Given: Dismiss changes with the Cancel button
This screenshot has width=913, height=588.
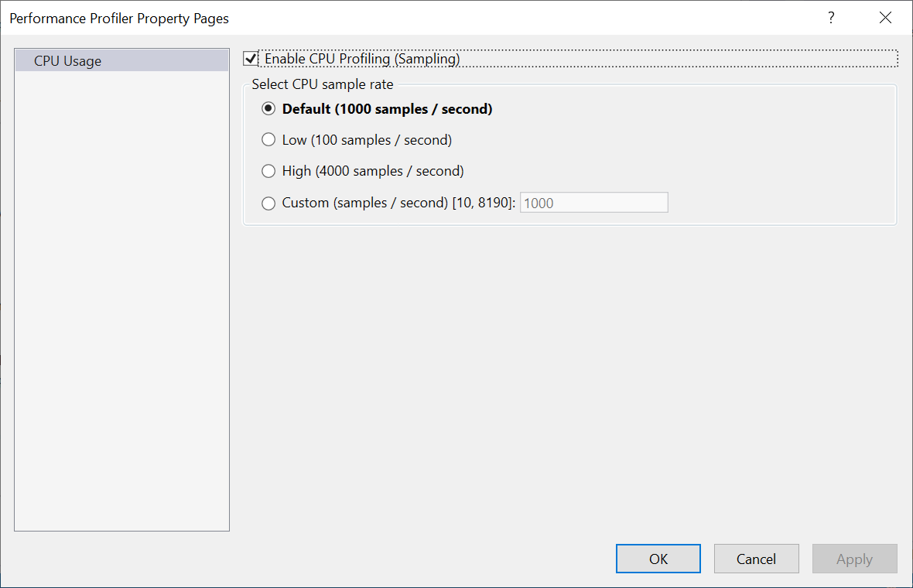Looking at the screenshot, I should [757, 559].
